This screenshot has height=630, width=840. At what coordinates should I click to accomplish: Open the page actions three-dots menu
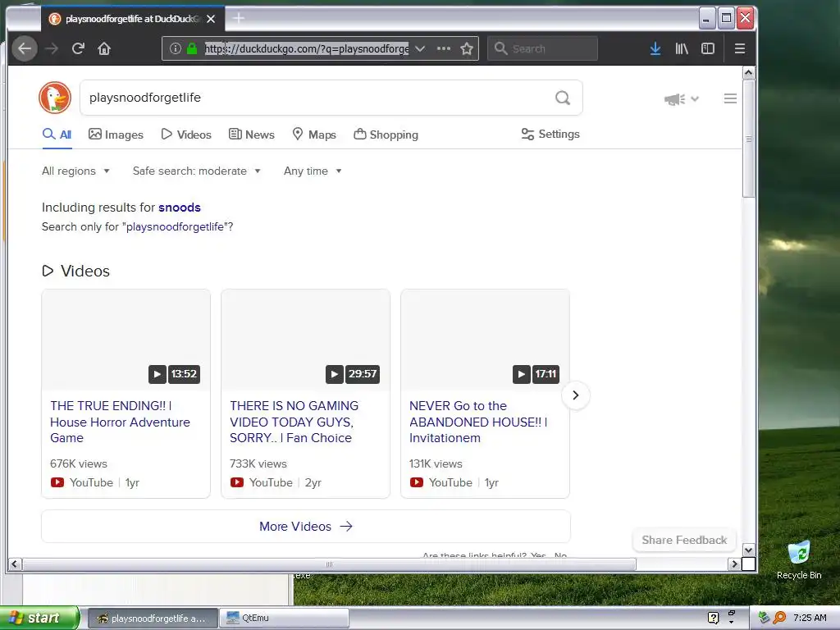tap(444, 48)
